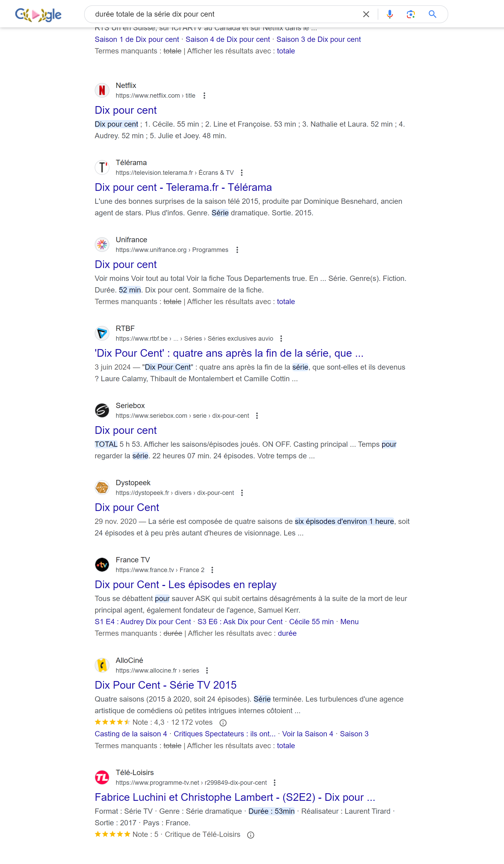Viewport: 504px width, 864px height.
Task: Open 'Casting de la saison 4' sitelink
Action: click(x=131, y=734)
